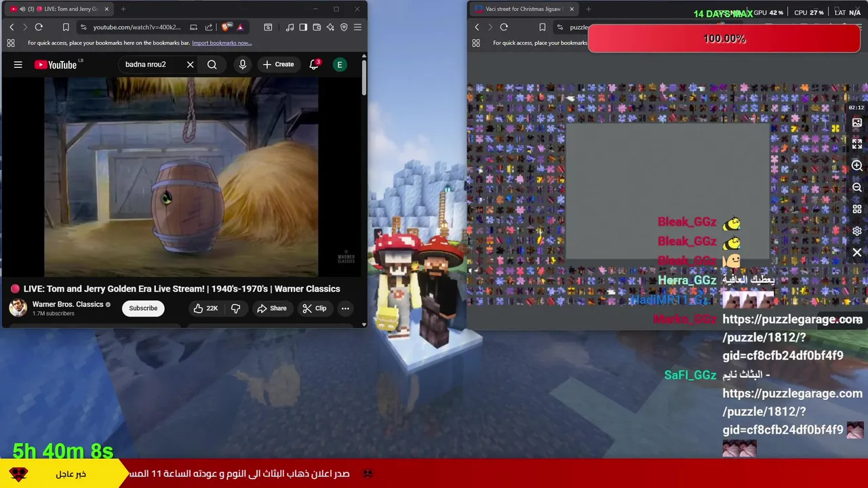Reload the puzzle page

click(x=504, y=27)
